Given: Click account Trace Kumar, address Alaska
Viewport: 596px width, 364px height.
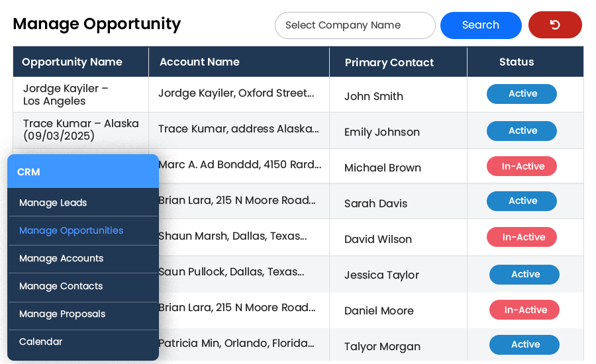Looking at the screenshot, I should (x=238, y=129).
